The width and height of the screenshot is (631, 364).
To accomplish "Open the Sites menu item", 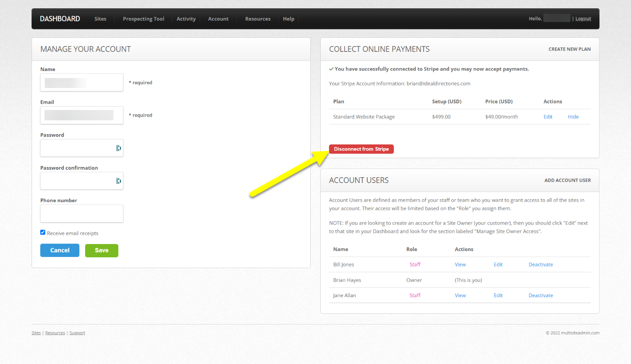I will coord(100,19).
